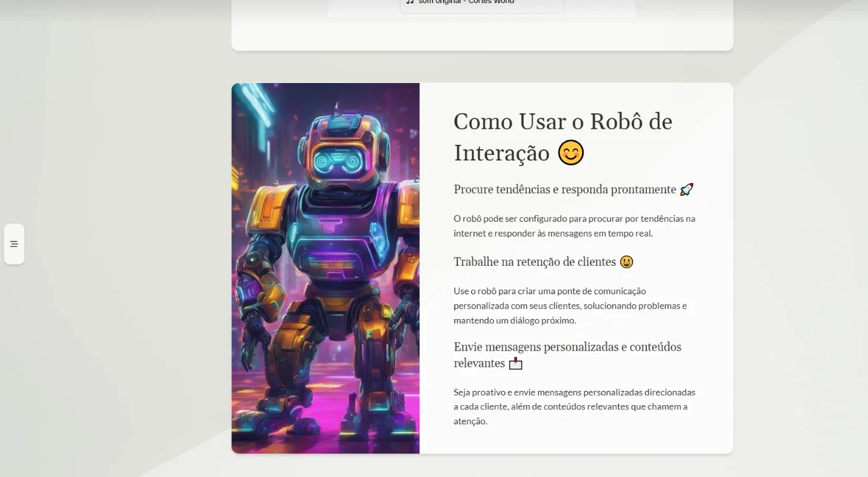Viewport: 868px width, 477px height.
Task: Click the smiling face emoji in the title
Action: [571, 153]
